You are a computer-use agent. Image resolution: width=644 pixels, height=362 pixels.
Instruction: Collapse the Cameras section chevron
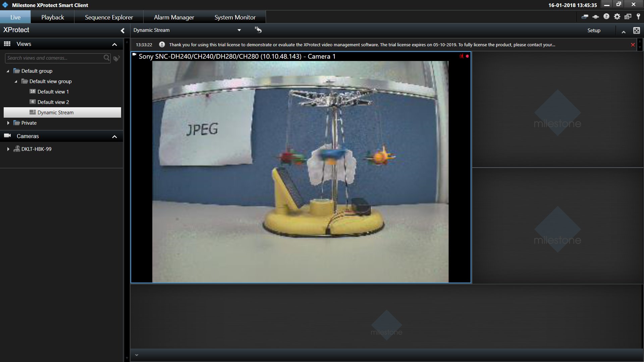[114, 136]
